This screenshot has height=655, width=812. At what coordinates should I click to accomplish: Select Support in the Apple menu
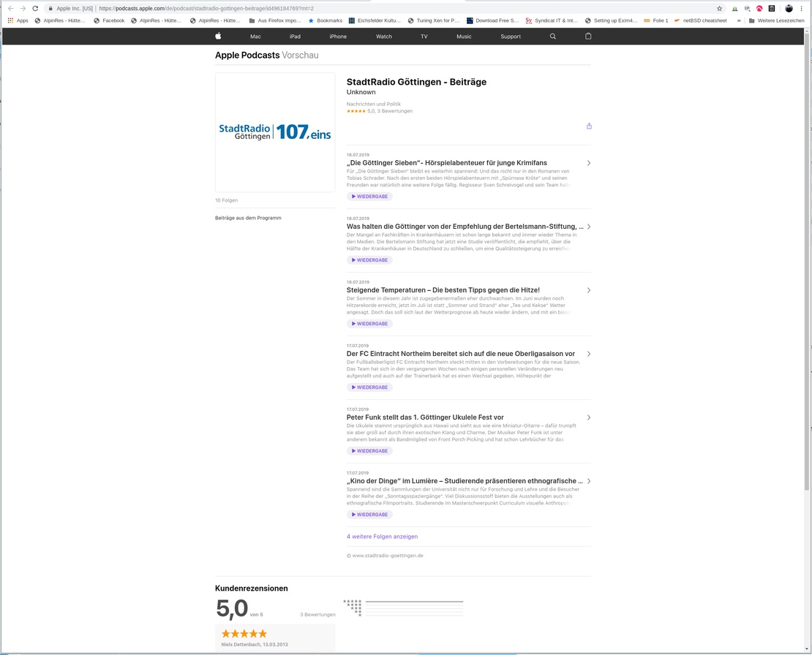pos(511,37)
